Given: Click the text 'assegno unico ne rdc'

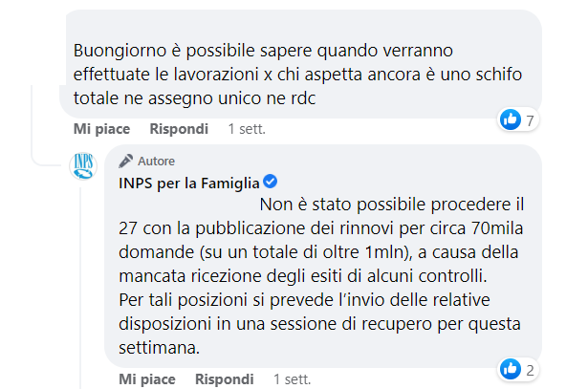Looking at the screenshot, I should point(231,98).
